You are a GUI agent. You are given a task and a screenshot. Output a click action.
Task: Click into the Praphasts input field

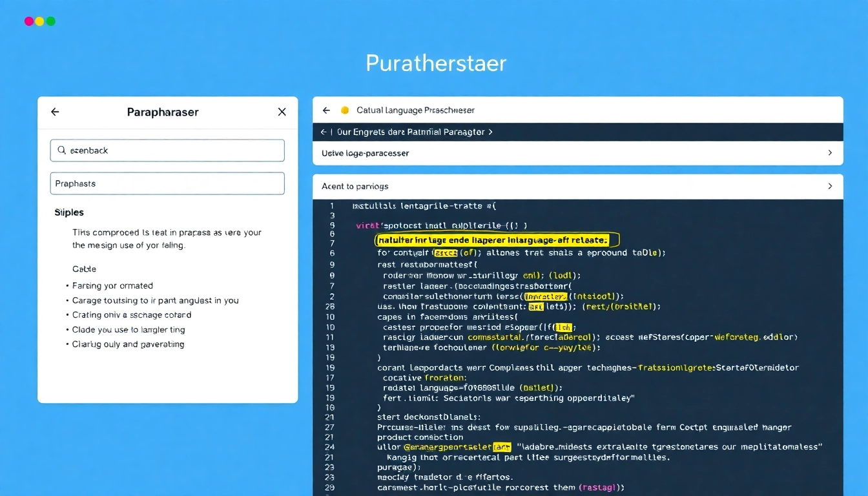coord(167,183)
